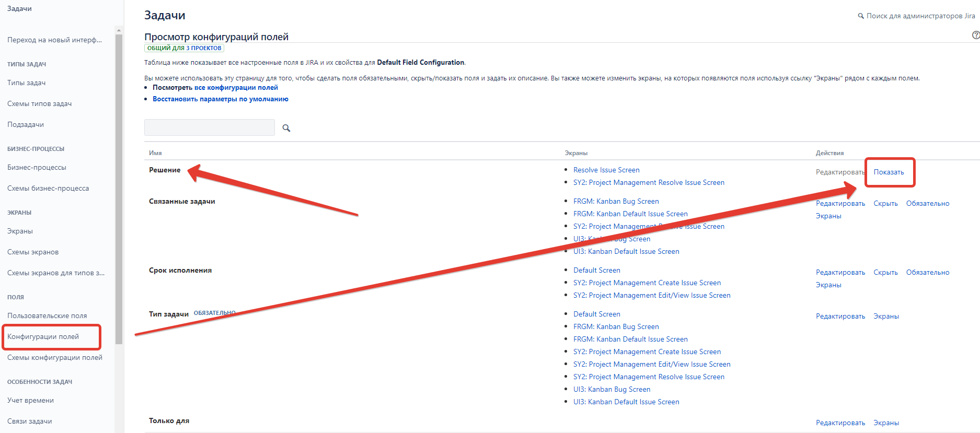This screenshot has height=433, width=980.
Task: Click Восстановить параметры по умолчанию
Action: (x=220, y=99)
